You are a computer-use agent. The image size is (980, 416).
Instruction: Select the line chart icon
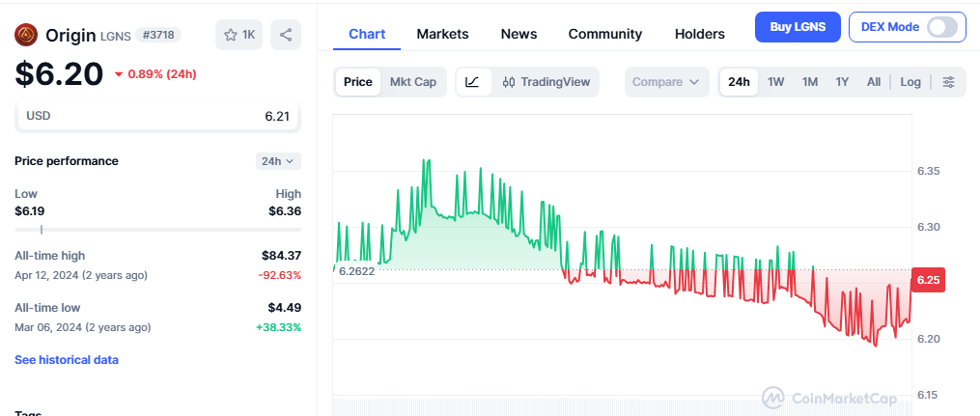[472, 82]
